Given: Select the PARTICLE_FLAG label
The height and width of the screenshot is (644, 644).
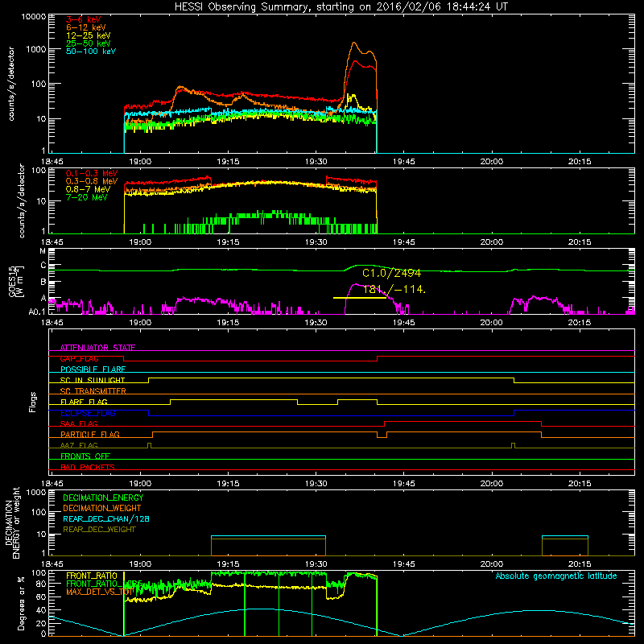Looking at the screenshot, I should click(x=90, y=434).
